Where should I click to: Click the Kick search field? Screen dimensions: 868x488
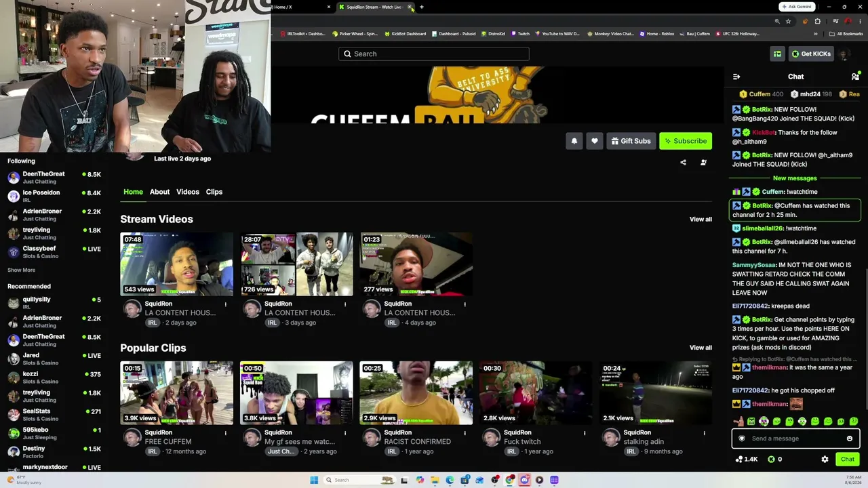(x=434, y=54)
